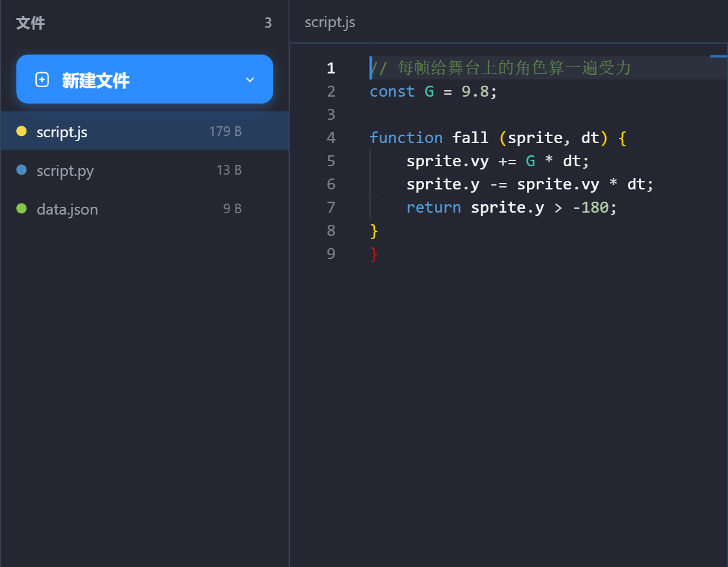Click the 13 B size of script.py
The width and height of the screenshot is (728, 567).
[229, 170]
